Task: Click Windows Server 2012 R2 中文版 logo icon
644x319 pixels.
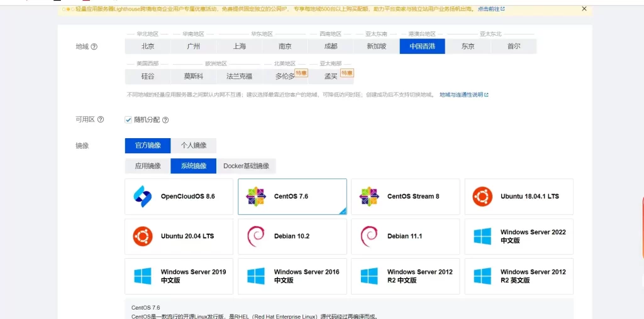Action: click(369, 276)
